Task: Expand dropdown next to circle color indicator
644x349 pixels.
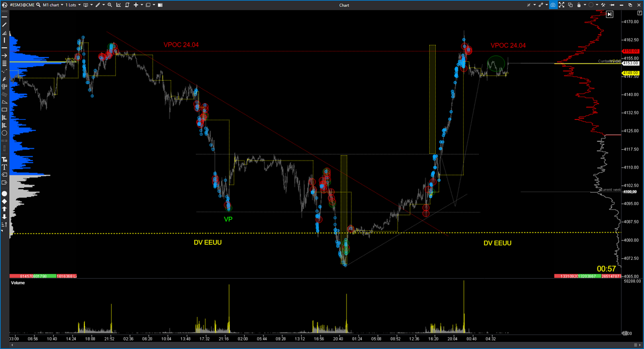Action: (x=597, y=5)
